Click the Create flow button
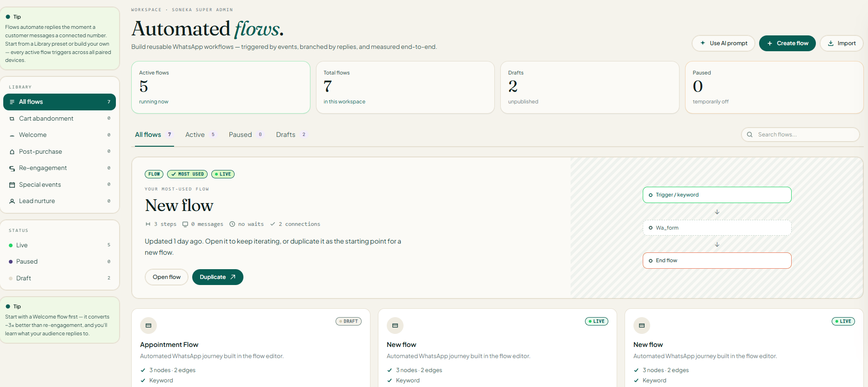The height and width of the screenshot is (387, 868). pyautogui.click(x=787, y=43)
